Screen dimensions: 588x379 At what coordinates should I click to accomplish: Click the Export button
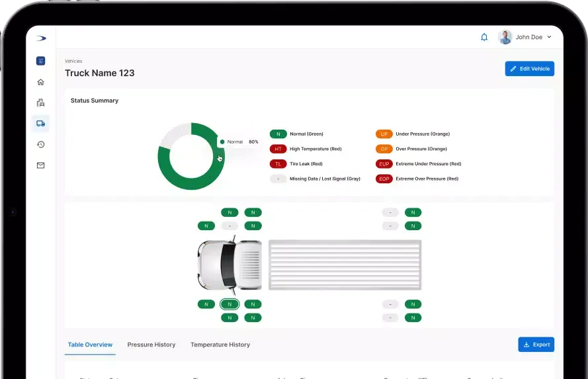(536, 345)
